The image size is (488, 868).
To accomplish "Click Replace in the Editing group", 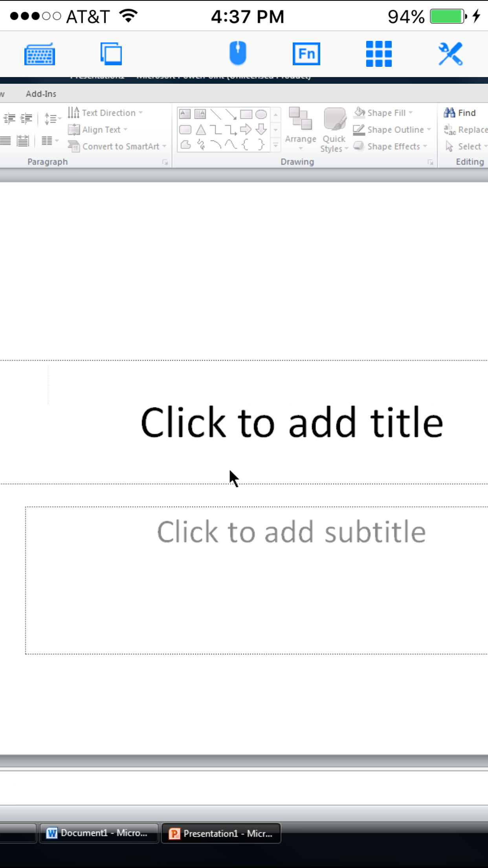I will pyautogui.click(x=468, y=129).
